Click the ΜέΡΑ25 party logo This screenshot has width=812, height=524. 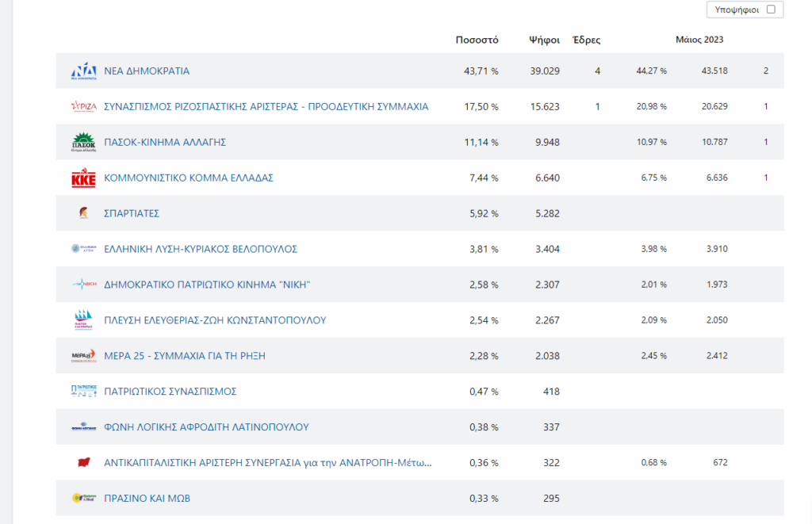(x=83, y=356)
